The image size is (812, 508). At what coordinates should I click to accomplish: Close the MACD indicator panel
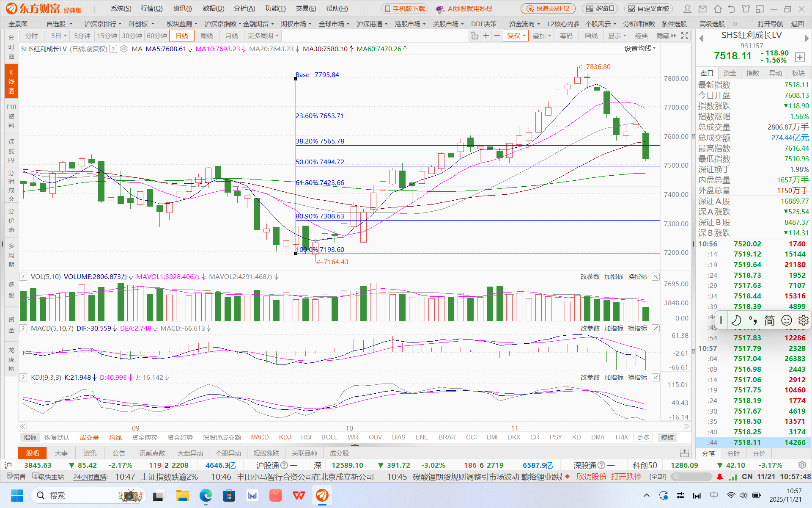(656, 329)
